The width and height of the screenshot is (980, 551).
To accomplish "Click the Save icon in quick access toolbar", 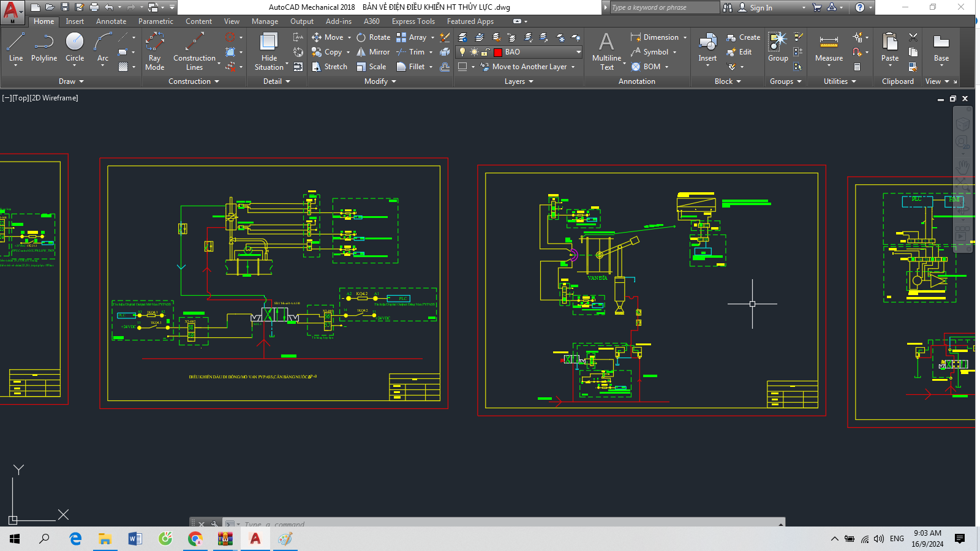I will [65, 7].
